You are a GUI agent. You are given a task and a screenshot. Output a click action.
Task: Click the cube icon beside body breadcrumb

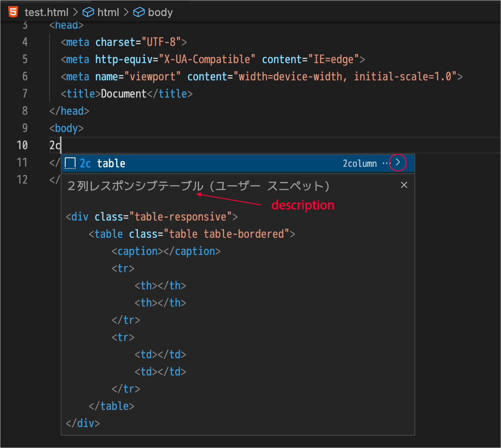139,12
